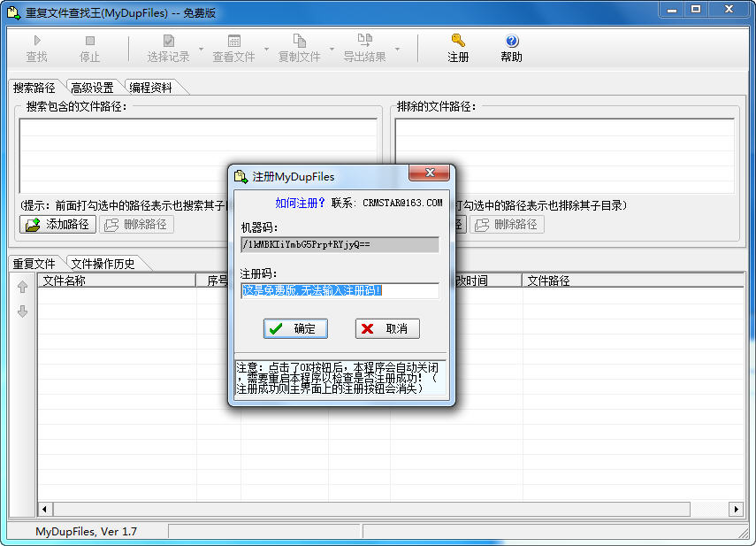This screenshot has width=756, height=546.
Task: Open 帮助 help icon in toolbar
Action: tap(511, 41)
